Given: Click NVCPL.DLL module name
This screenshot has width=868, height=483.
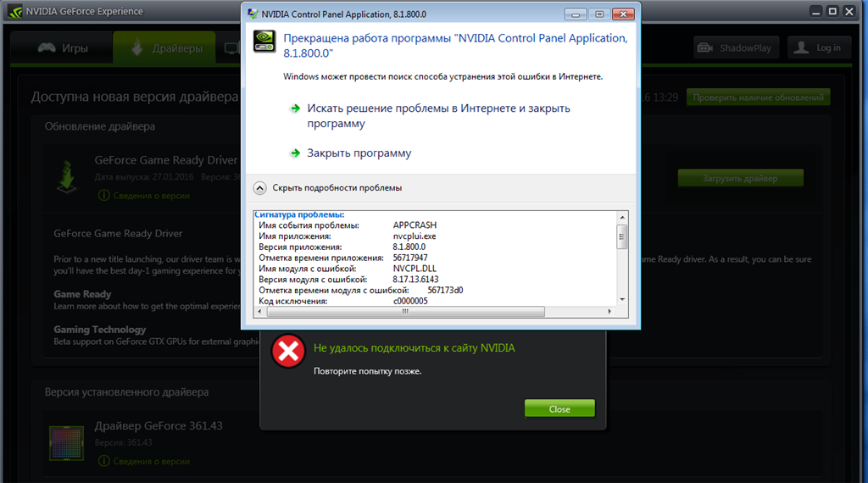Looking at the screenshot, I should 415,269.
